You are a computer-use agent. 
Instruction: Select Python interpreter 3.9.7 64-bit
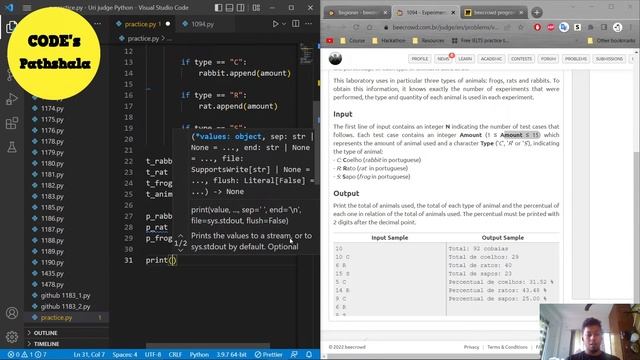click(231, 355)
